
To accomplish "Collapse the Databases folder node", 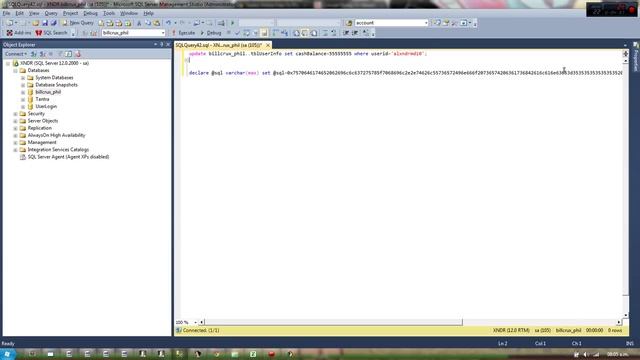I will coord(15,71).
